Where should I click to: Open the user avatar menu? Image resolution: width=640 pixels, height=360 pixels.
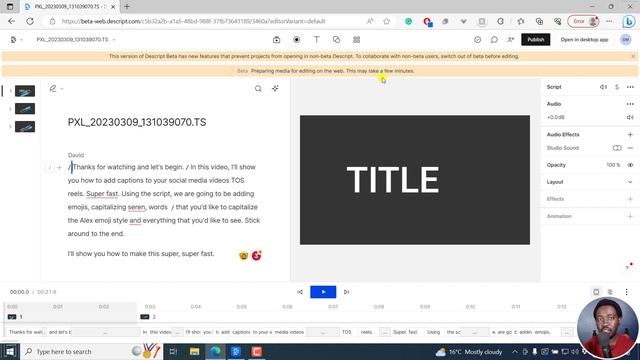625,40
